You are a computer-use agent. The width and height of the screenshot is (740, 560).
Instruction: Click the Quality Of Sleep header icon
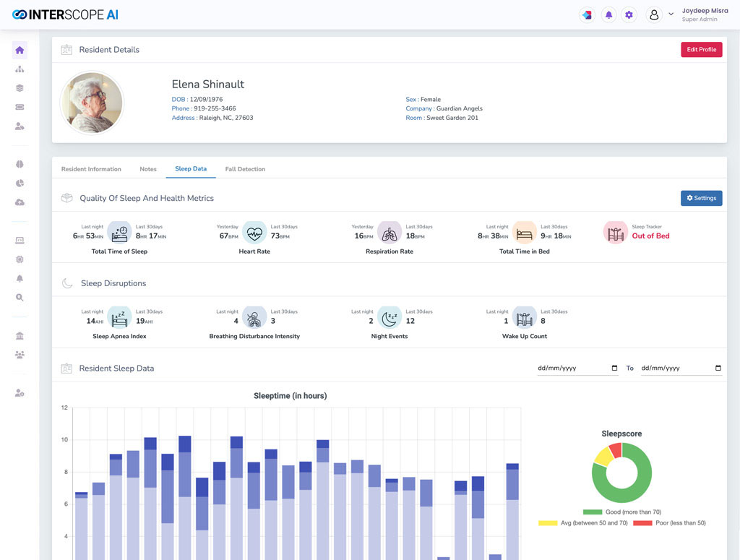point(67,198)
